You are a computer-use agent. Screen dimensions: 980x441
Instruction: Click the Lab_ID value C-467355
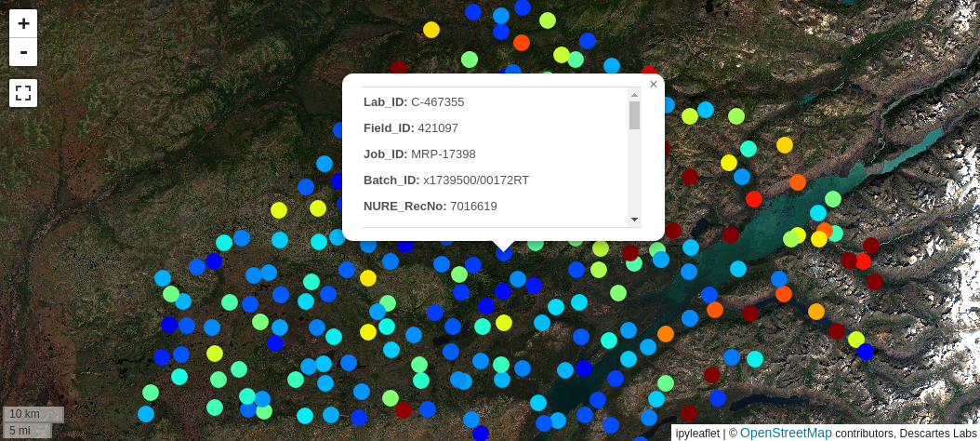click(x=437, y=102)
